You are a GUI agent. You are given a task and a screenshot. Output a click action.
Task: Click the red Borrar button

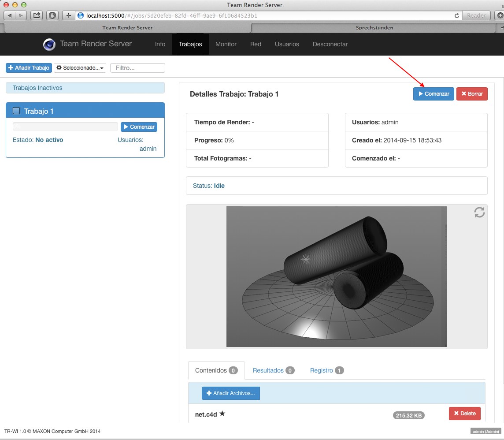(x=472, y=94)
